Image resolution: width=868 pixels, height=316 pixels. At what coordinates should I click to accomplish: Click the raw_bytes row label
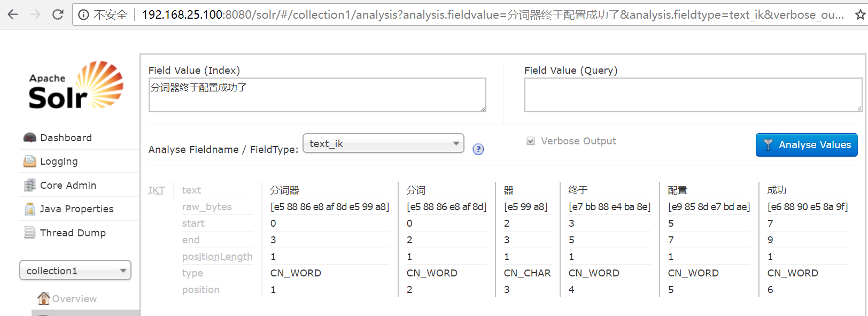tap(207, 207)
